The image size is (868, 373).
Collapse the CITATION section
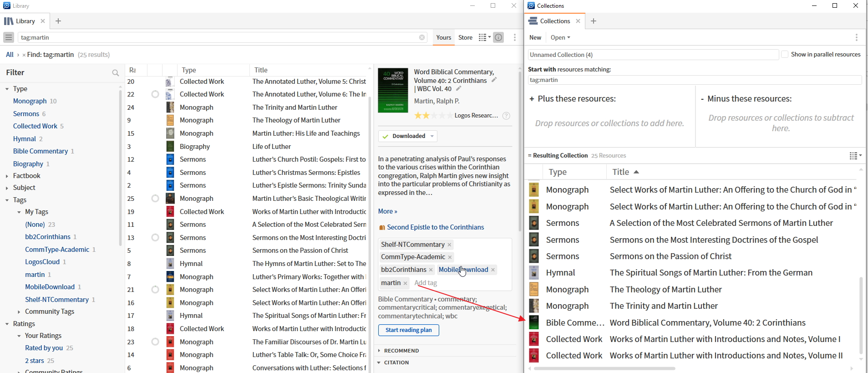coord(379,363)
